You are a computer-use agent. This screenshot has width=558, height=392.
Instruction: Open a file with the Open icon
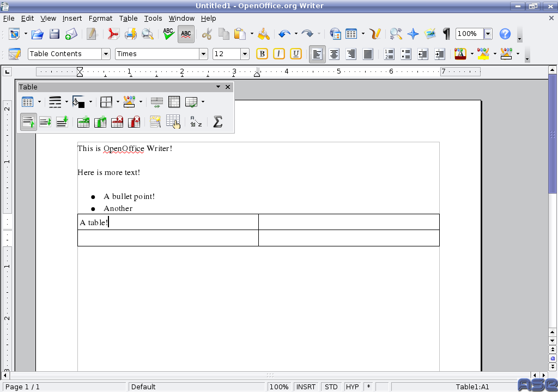click(x=38, y=34)
